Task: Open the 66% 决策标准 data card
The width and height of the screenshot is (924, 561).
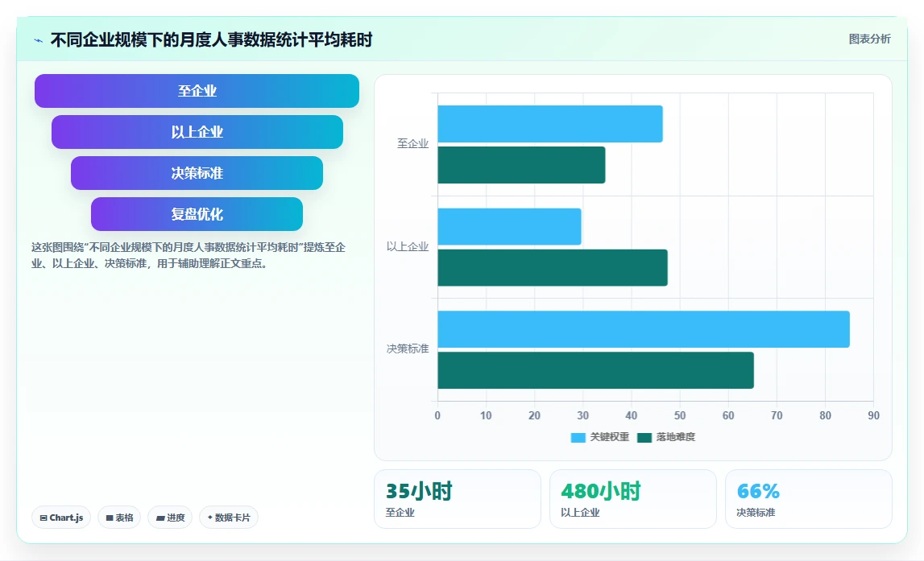Action: pos(809,499)
